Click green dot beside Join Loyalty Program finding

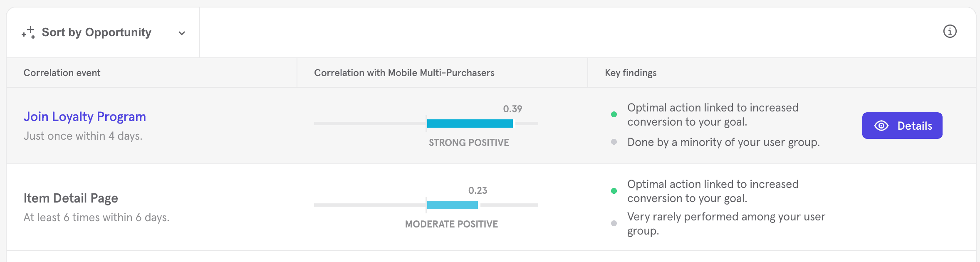point(614,114)
